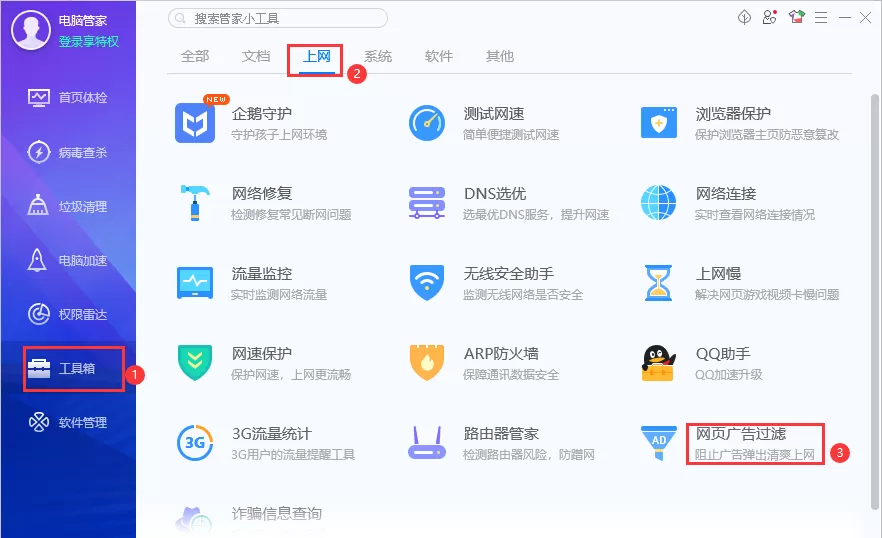Click the user avatar icon
Viewport: 882px width, 538px height.
click(x=31, y=30)
